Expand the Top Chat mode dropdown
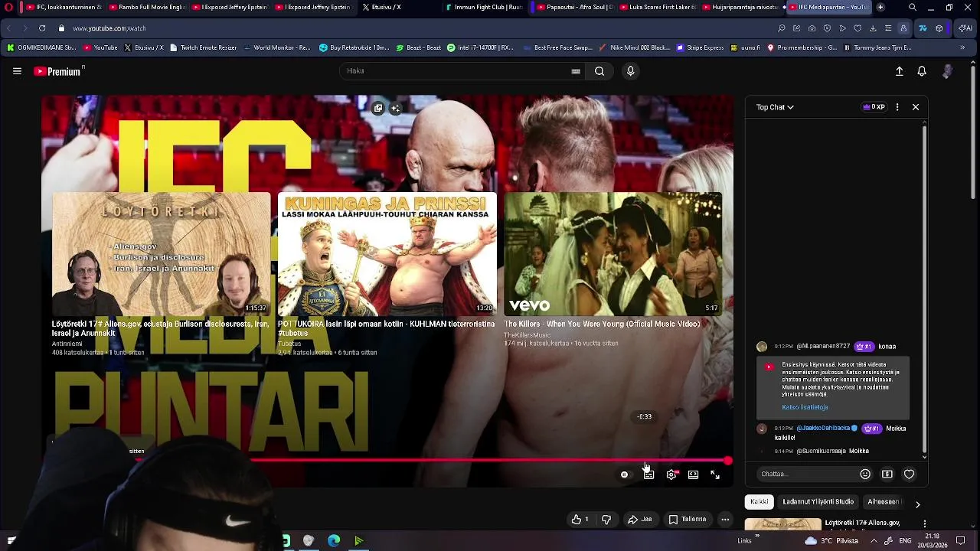Screen dimensions: 980x551 (x=775, y=107)
